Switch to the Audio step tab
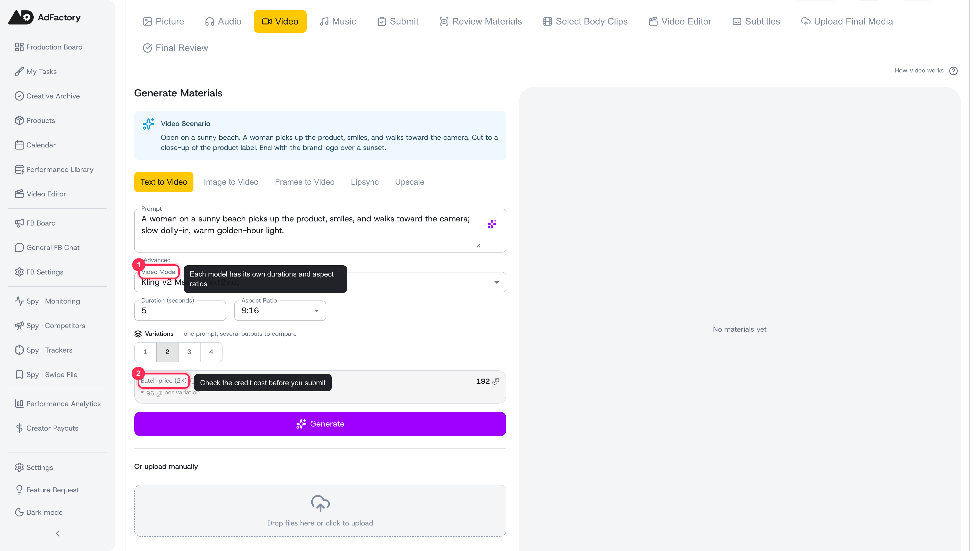The width and height of the screenshot is (980, 551). tap(223, 21)
